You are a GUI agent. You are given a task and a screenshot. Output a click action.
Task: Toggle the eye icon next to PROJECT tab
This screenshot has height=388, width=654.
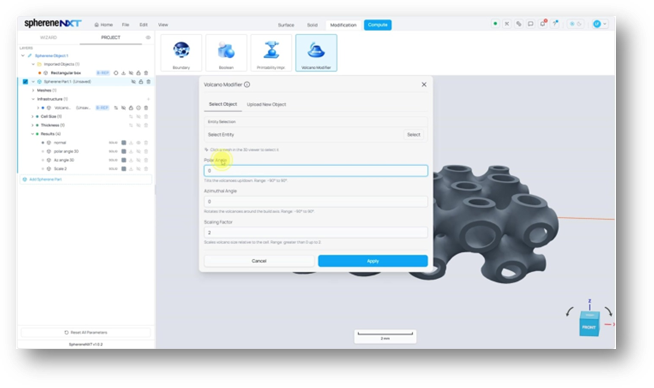tap(148, 38)
